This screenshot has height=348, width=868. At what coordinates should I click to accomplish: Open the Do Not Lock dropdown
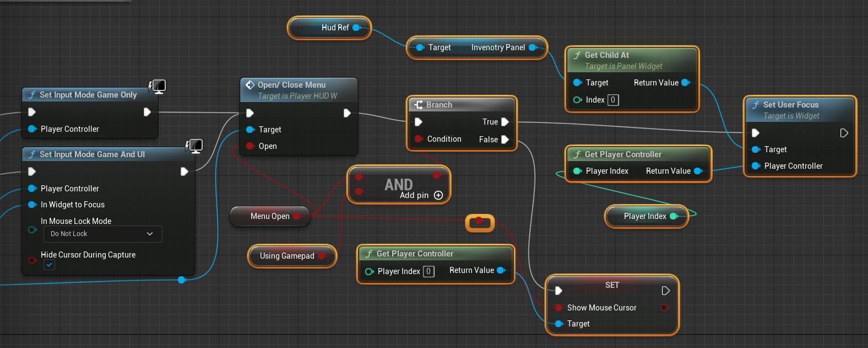point(102,234)
